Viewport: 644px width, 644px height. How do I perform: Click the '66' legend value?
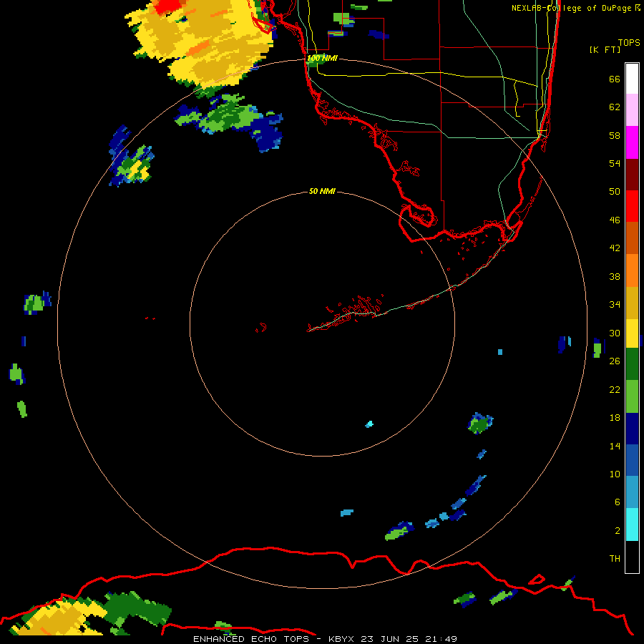(x=615, y=79)
